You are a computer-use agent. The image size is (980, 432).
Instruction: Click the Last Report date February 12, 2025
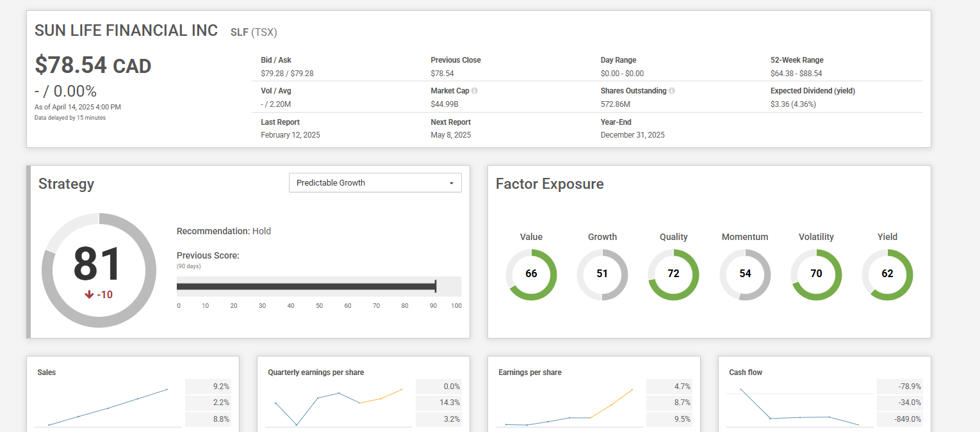(290, 135)
